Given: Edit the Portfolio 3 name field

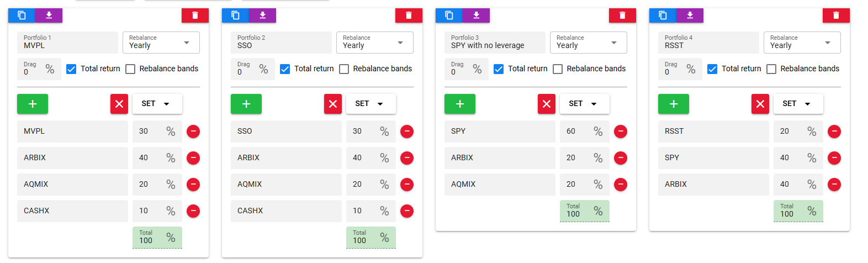Looking at the screenshot, I should coord(495,43).
